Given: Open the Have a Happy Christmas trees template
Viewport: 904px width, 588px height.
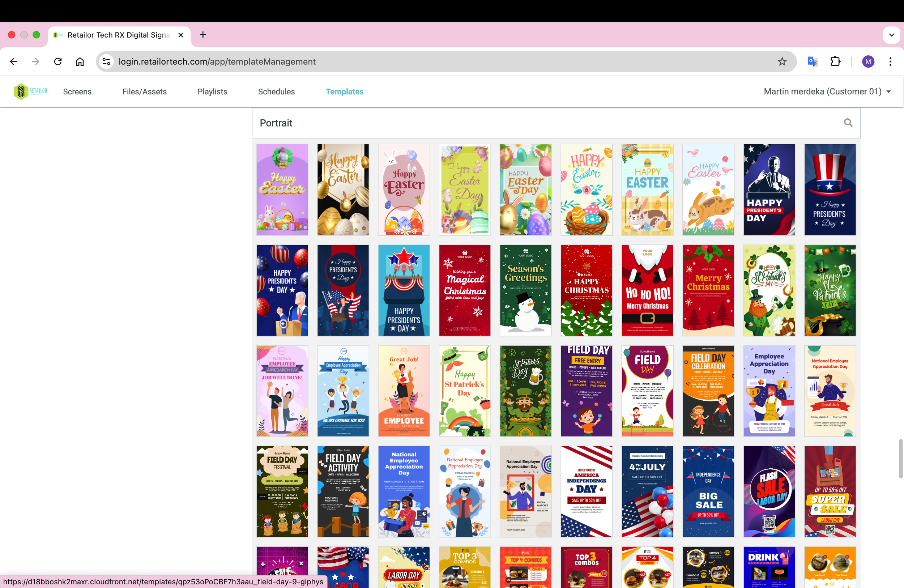Looking at the screenshot, I should click(x=587, y=290).
